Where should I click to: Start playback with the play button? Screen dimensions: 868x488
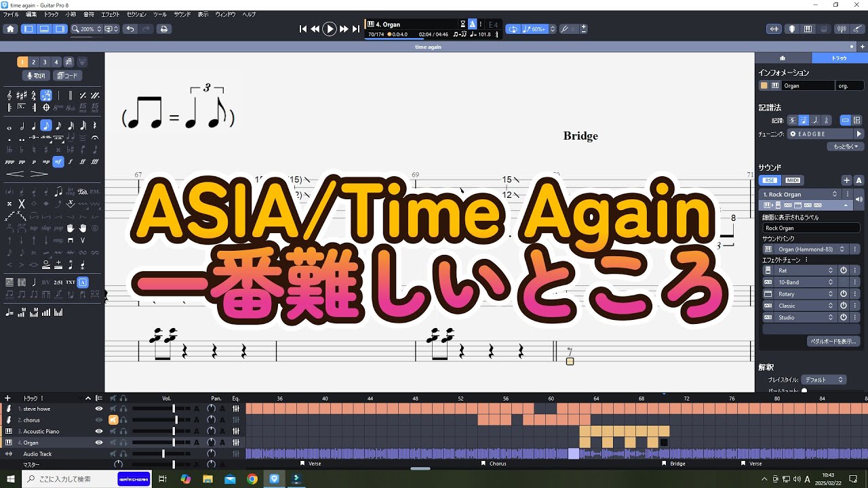pyautogui.click(x=330, y=29)
